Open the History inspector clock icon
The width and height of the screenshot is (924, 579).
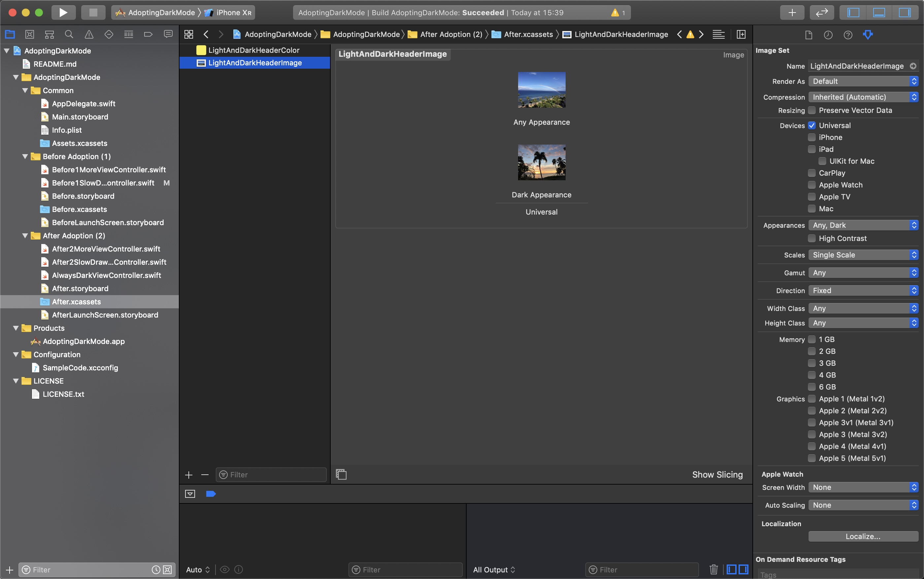[828, 35]
